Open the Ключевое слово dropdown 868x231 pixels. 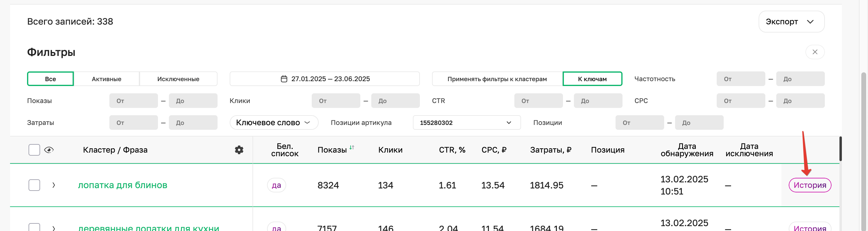click(x=274, y=122)
